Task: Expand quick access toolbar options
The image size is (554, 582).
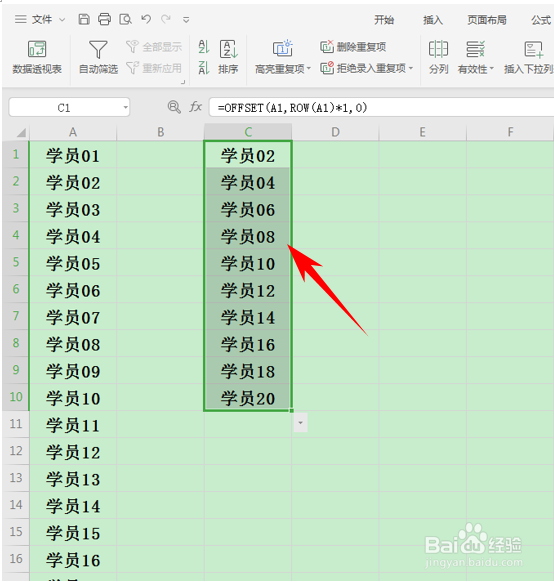Action: (186, 20)
